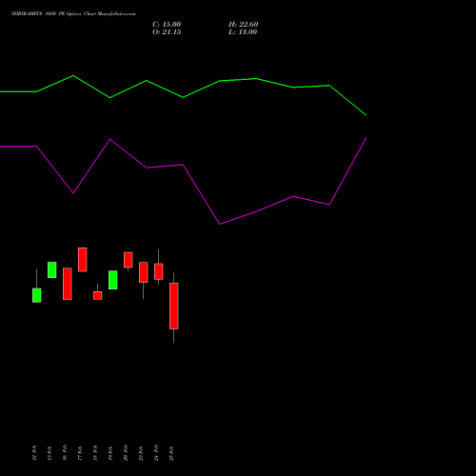The height and width of the screenshot is (476, 476).
Task: Click the high value H: 22.60
Action: 243,25
